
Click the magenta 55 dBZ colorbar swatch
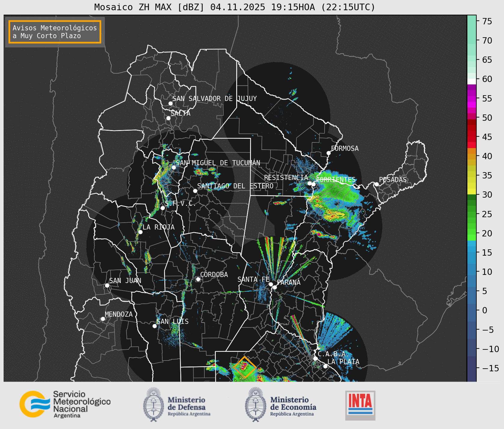tap(472, 99)
